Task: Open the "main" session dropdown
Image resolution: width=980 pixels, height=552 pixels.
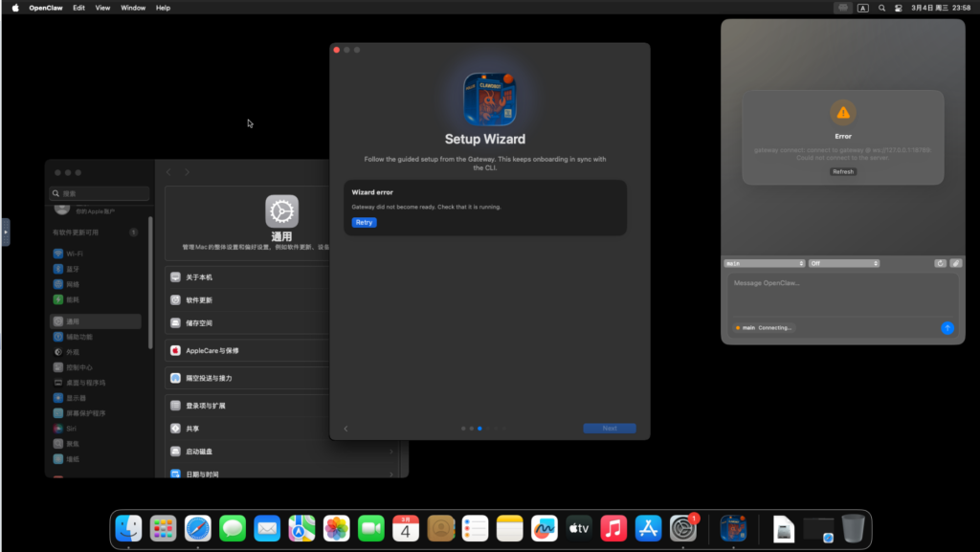Action: [x=765, y=263]
